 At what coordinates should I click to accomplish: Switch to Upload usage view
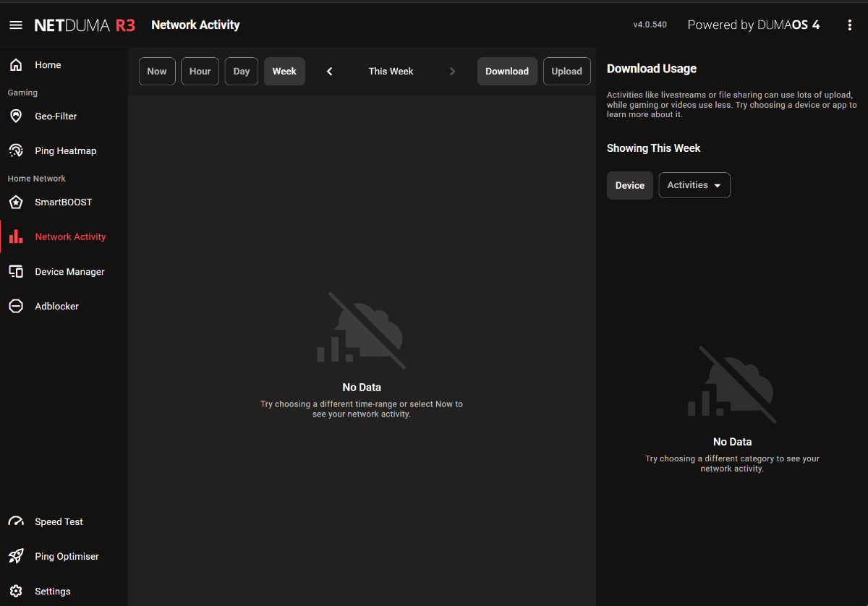pyautogui.click(x=567, y=71)
